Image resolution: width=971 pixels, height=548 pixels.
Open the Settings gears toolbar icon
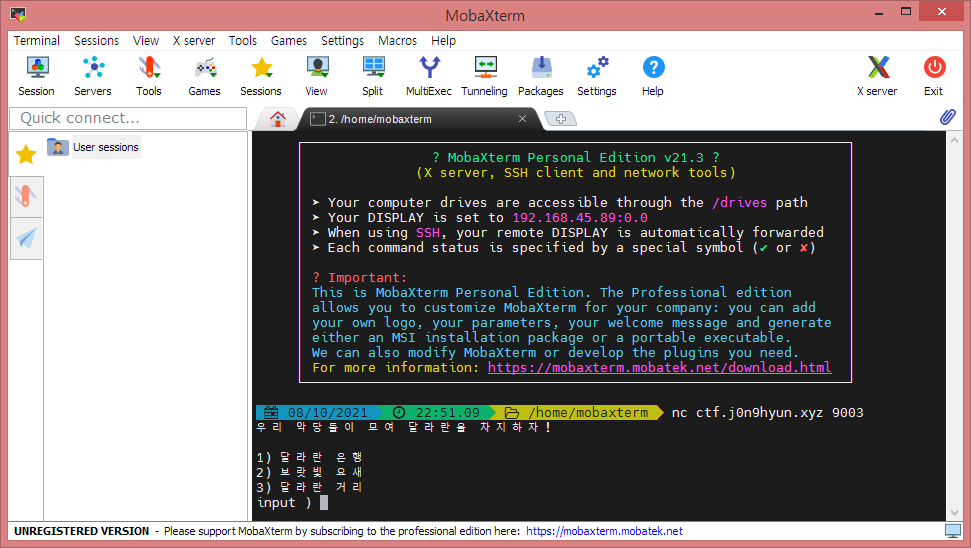click(597, 77)
